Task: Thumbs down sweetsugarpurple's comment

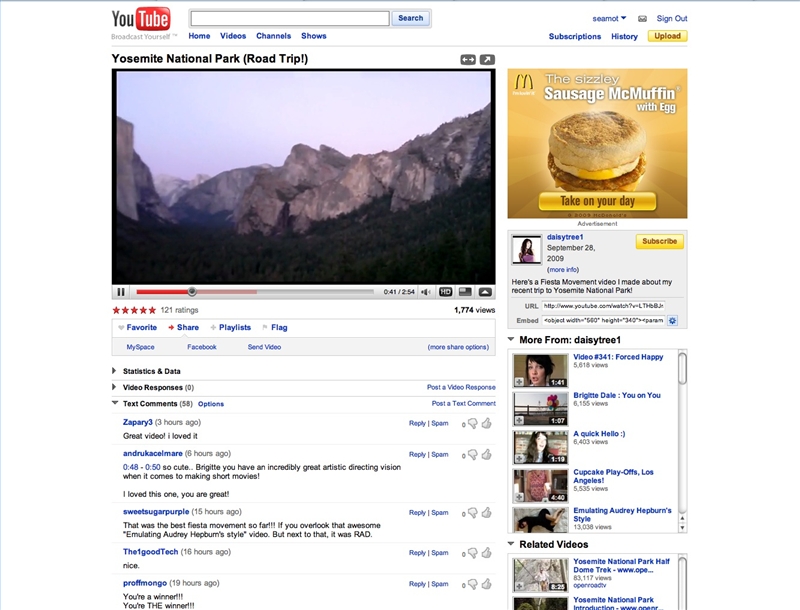Action: tap(473, 513)
